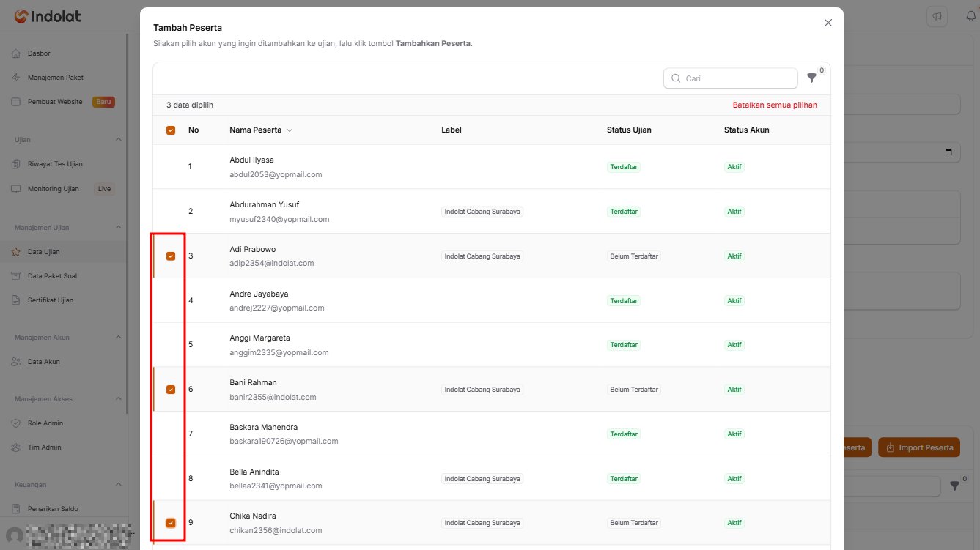
Task: Uncheck the Adi Prabowo checkbox
Action: click(x=171, y=256)
